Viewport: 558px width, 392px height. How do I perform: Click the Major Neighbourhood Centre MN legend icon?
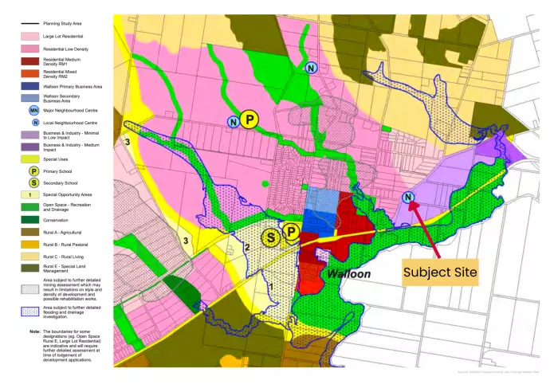click(x=34, y=109)
